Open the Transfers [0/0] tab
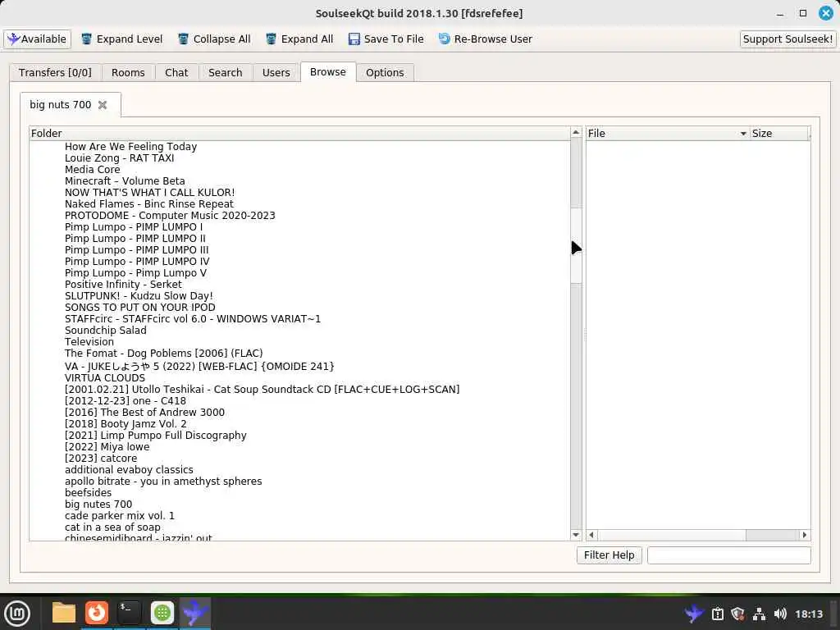 tap(55, 72)
